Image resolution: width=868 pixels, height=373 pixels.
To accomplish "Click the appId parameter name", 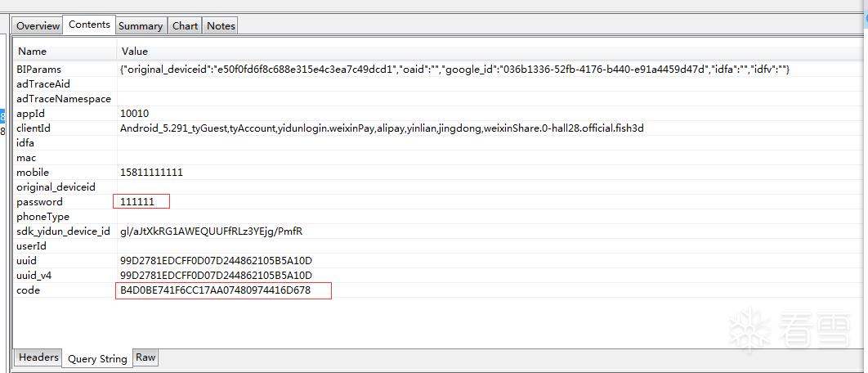I will click(x=30, y=114).
